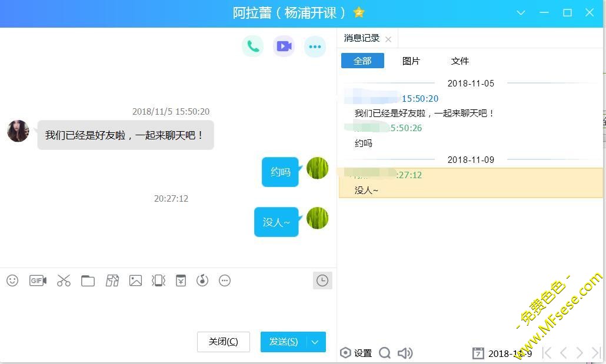Select the scissors screenshot tool
The width and height of the screenshot is (606, 364).
(x=64, y=280)
